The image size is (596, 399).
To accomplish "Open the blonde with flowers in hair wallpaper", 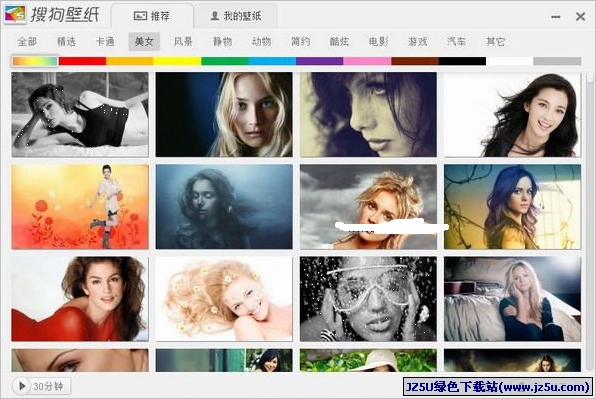I will (x=224, y=299).
